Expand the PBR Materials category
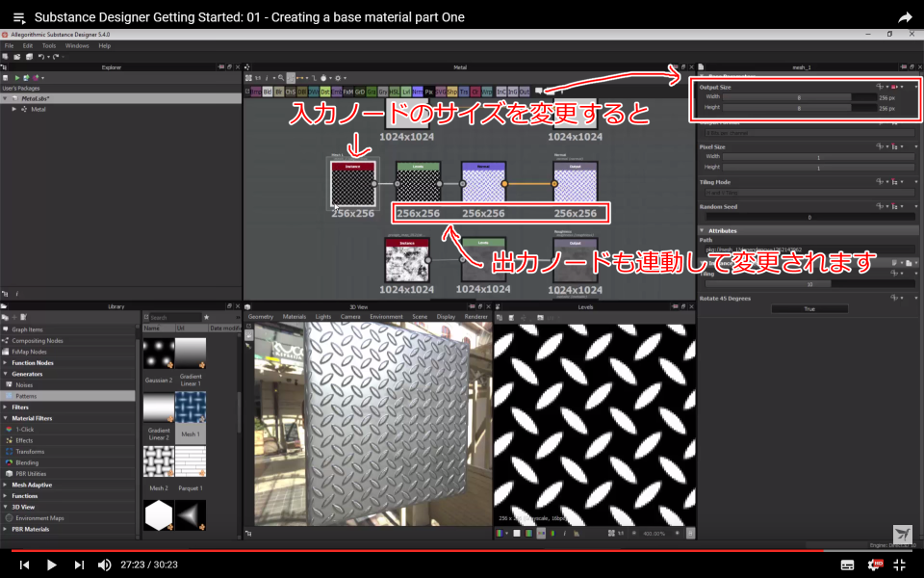 (x=6, y=529)
